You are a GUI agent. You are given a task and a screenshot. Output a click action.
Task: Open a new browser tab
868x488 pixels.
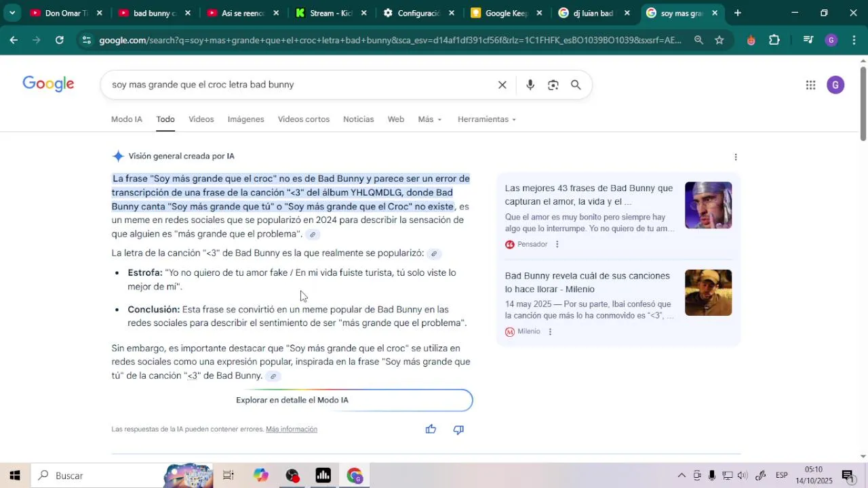coord(737,13)
